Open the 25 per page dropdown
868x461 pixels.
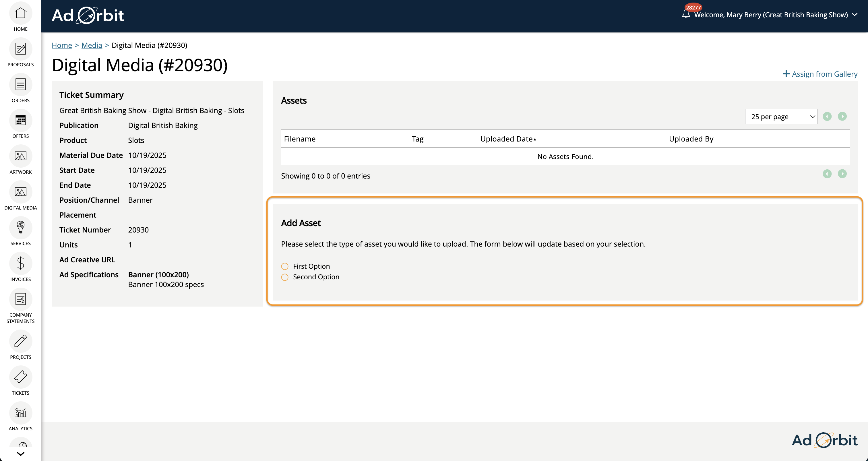781,117
